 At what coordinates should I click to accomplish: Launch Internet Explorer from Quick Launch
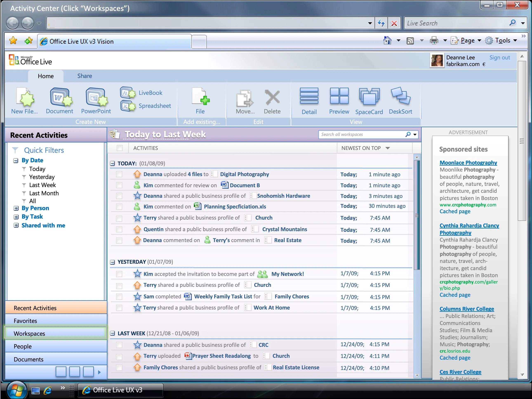48,390
